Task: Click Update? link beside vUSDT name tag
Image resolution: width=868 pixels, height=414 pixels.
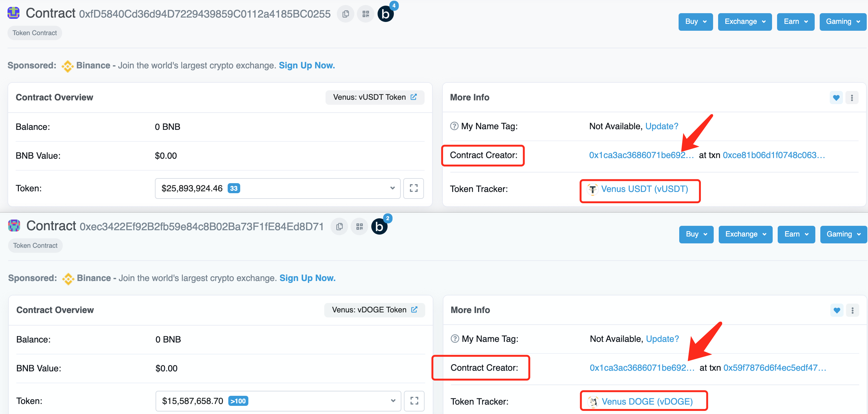Action: [x=661, y=126]
